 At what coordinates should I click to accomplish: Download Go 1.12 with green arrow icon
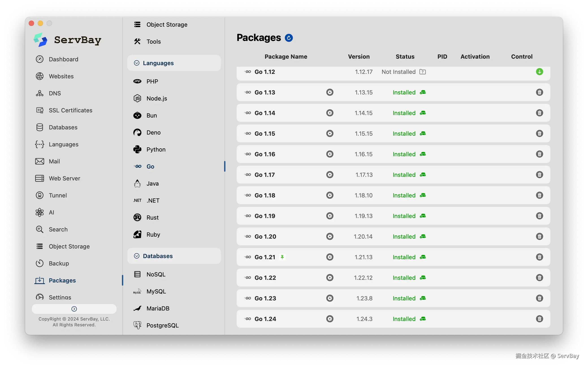pyautogui.click(x=539, y=72)
